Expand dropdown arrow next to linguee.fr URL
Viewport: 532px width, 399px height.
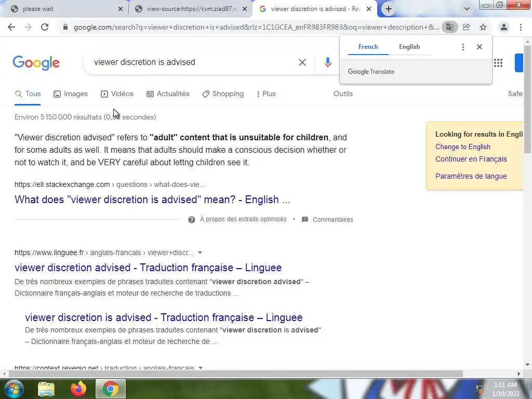[x=200, y=253]
